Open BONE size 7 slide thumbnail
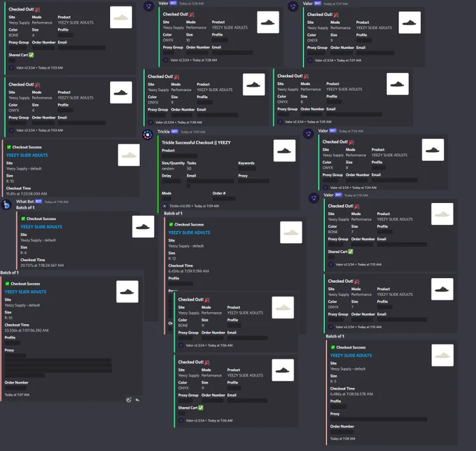 [442, 214]
